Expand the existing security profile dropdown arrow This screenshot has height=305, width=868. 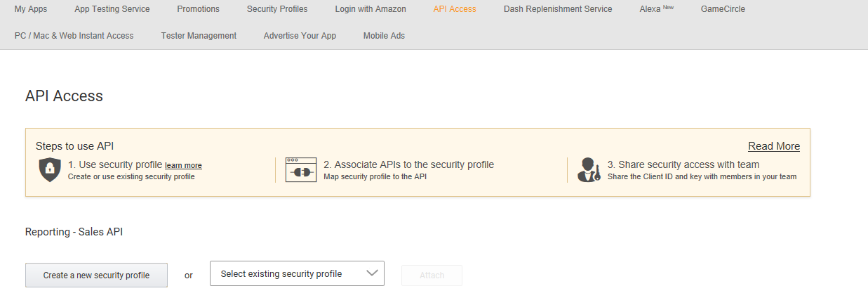(372, 273)
